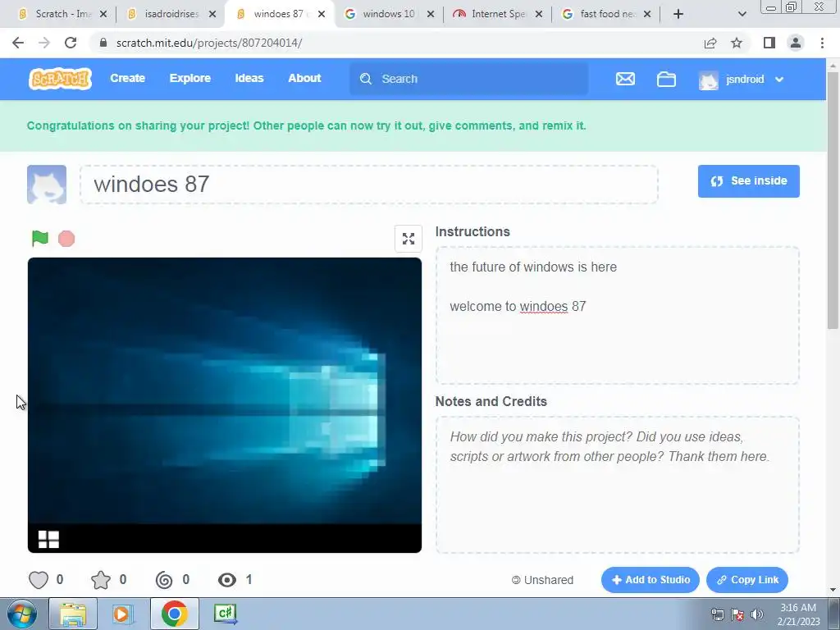Enter full screen stage mode
The image size is (840, 630).
[409, 239]
